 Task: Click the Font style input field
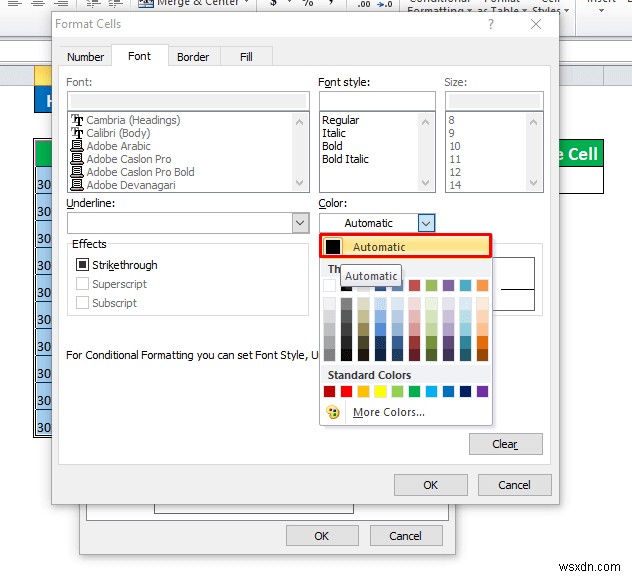377,101
